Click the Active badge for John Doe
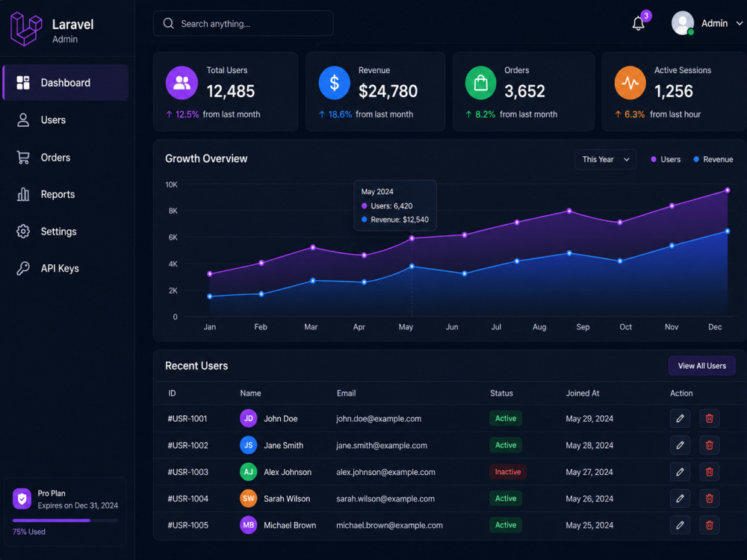Image resolution: width=747 pixels, height=560 pixels. tap(506, 419)
